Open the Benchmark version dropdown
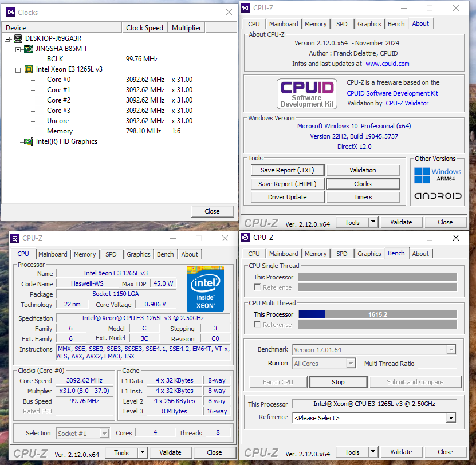 pyautogui.click(x=451, y=350)
